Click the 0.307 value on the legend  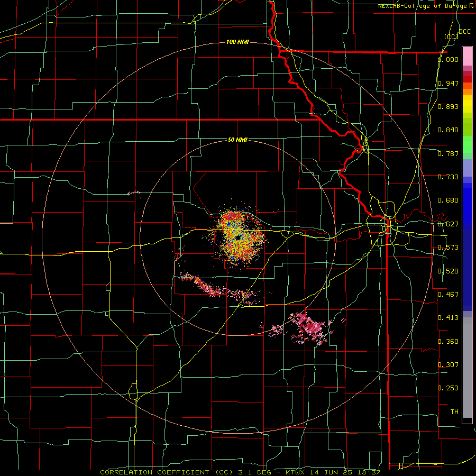(x=448, y=364)
